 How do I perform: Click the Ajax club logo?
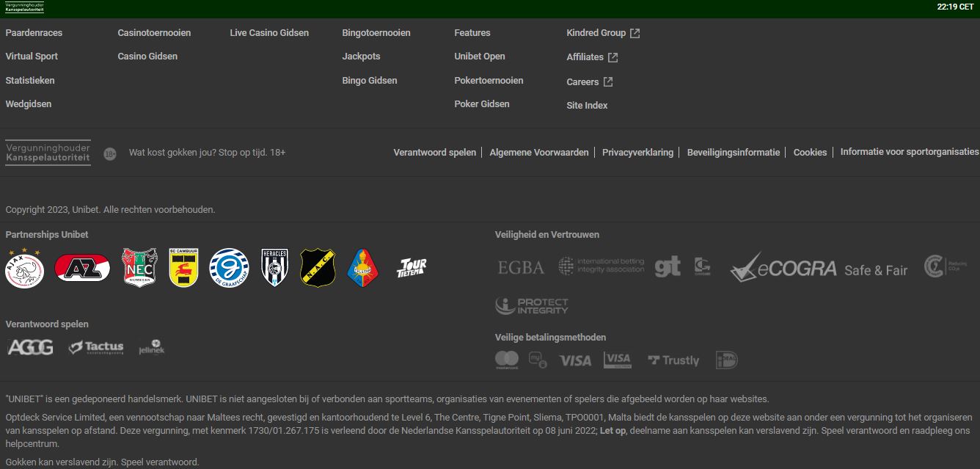pyautogui.click(x=24, y=268)
